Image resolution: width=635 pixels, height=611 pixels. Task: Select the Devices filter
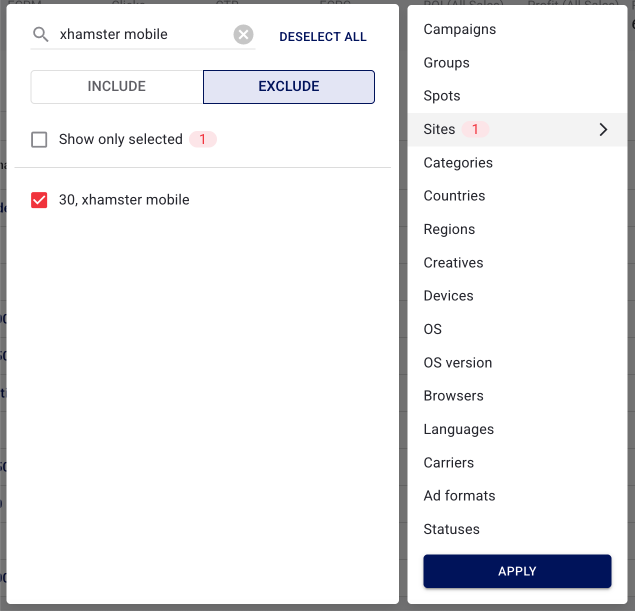click(x=449, y=296)
